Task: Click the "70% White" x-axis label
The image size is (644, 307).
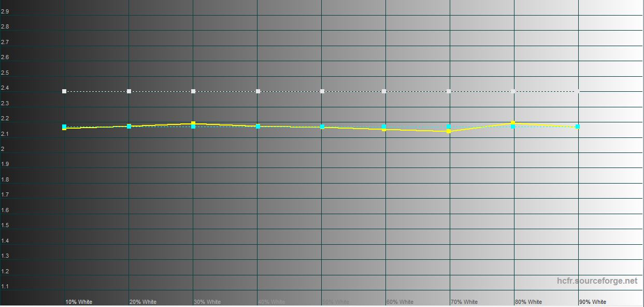Action: (464, 302)
